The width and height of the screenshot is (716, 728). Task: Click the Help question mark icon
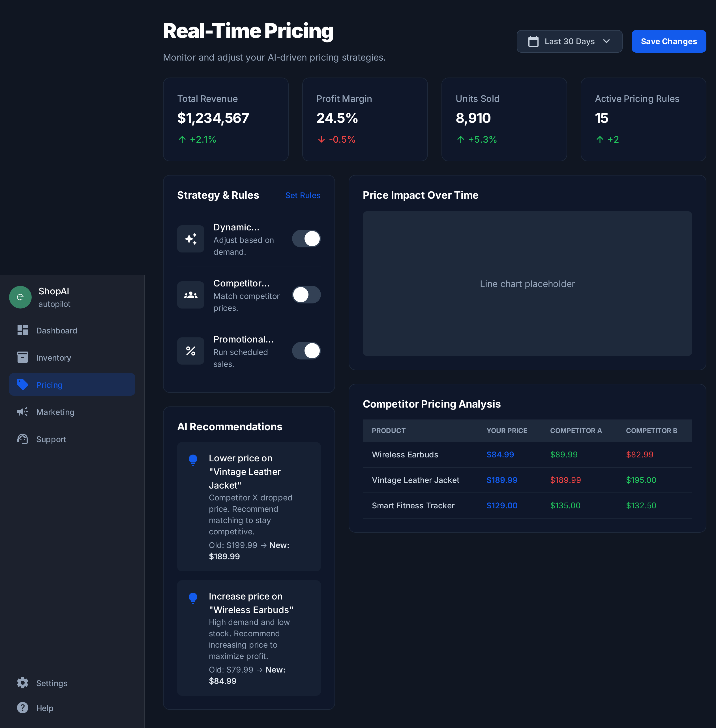point(23,708)
